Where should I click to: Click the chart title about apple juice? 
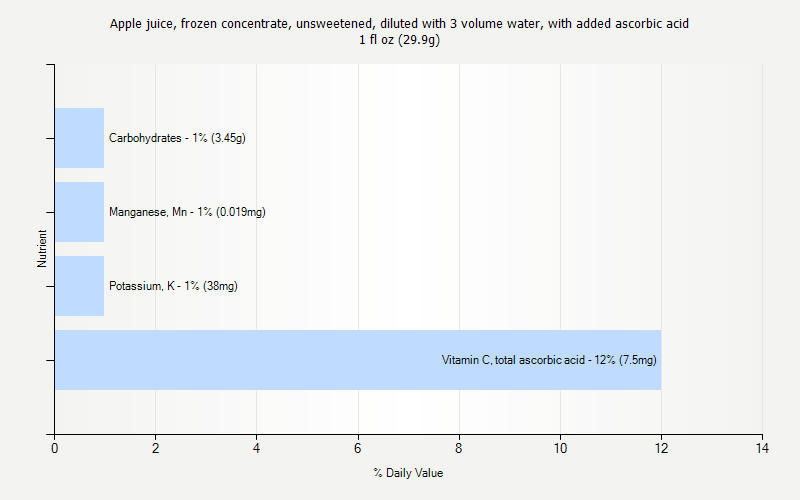point(399,23)
